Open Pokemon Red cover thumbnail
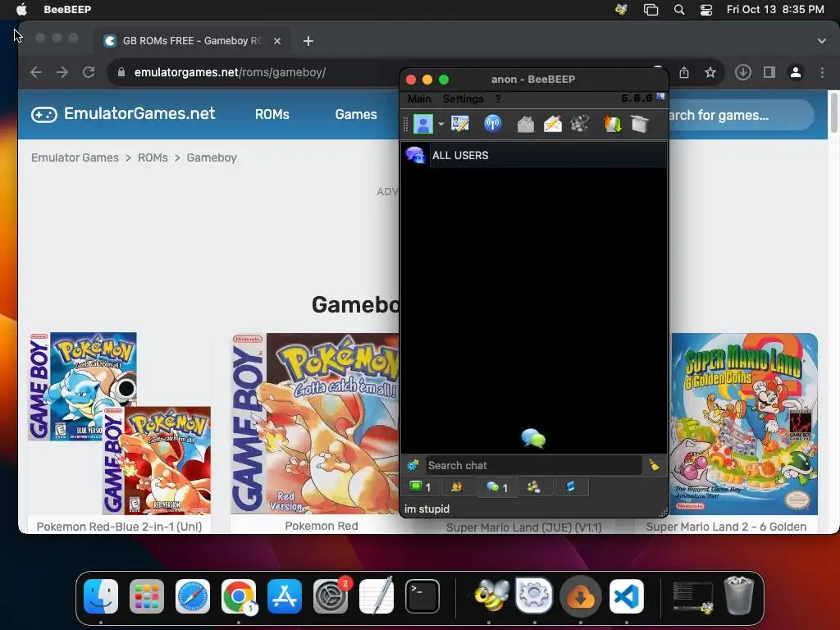Screen dimensions: 840x630 coord(315,423)
